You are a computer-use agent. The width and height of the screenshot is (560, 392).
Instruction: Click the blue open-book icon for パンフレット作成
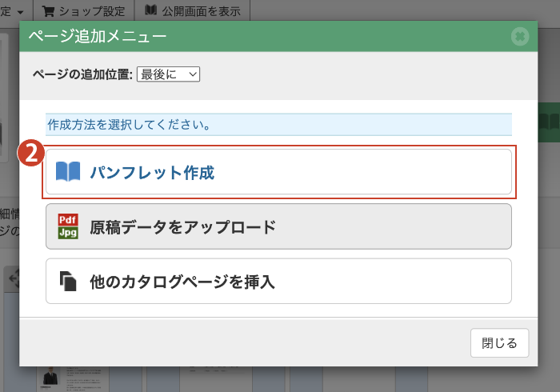[68, 171]
